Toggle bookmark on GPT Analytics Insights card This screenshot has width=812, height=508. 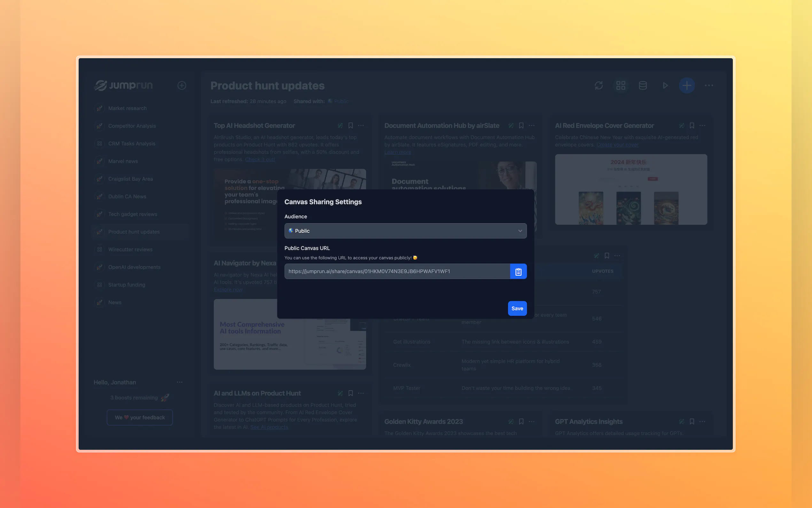691,421
